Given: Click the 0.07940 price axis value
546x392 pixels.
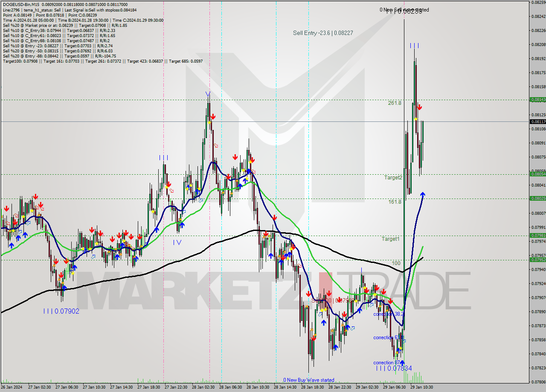Looking at the screenshot, I should click(x=539, y=269).
